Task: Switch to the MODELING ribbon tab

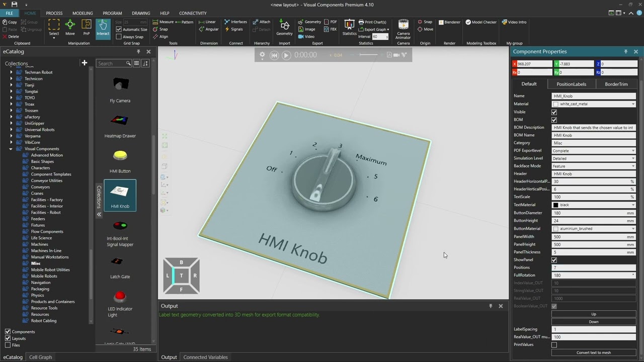Action: (x=83, y=13)
